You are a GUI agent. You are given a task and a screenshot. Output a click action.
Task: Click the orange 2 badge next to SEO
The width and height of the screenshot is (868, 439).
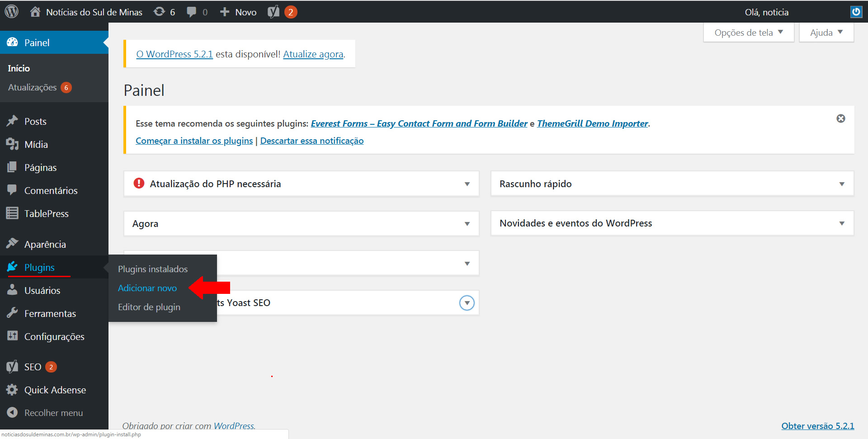[x=51, y=367]
